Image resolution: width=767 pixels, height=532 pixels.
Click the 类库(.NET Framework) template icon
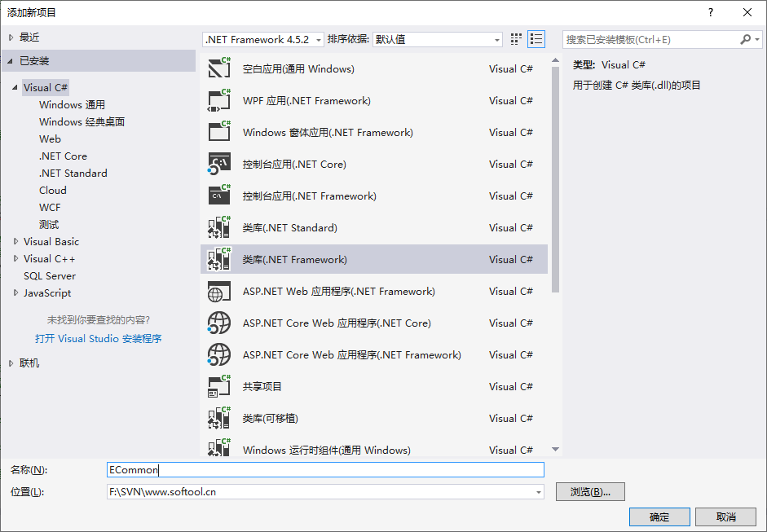coord(219,259)
